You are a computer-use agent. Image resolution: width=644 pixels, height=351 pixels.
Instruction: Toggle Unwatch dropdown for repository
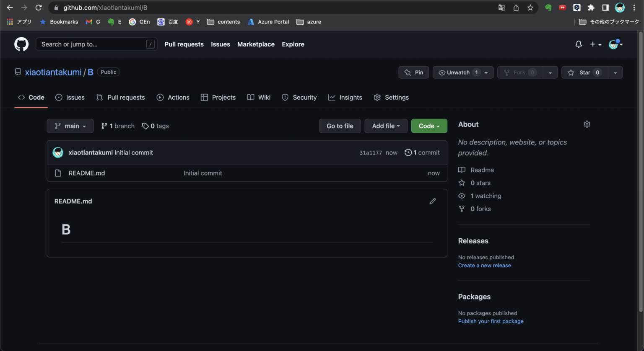click(x=463, y=72)
